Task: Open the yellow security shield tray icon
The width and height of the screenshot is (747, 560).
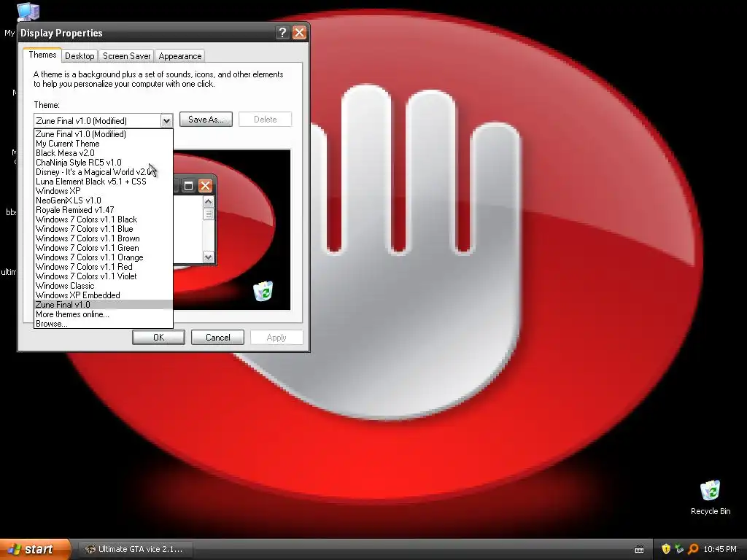Action: click(665, 549)
